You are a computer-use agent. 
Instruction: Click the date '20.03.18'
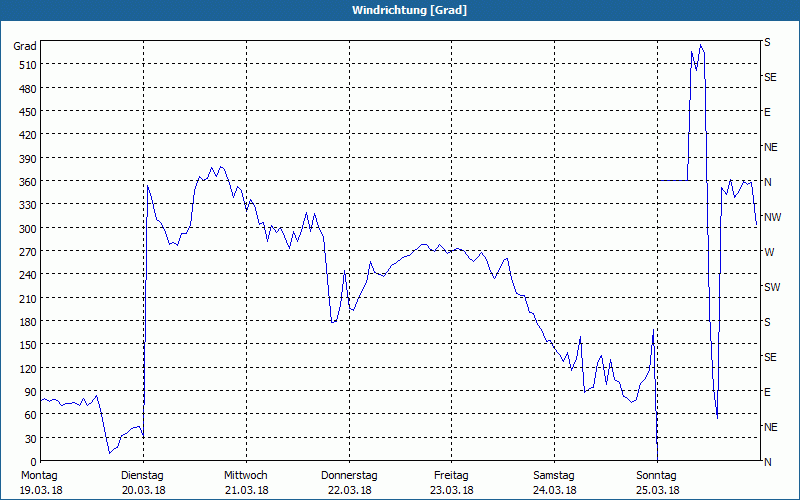tap(143, 491)
